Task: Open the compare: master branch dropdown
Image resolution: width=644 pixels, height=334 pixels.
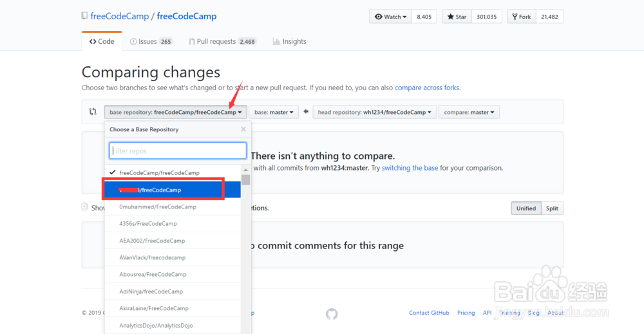Action: point(469,112)
